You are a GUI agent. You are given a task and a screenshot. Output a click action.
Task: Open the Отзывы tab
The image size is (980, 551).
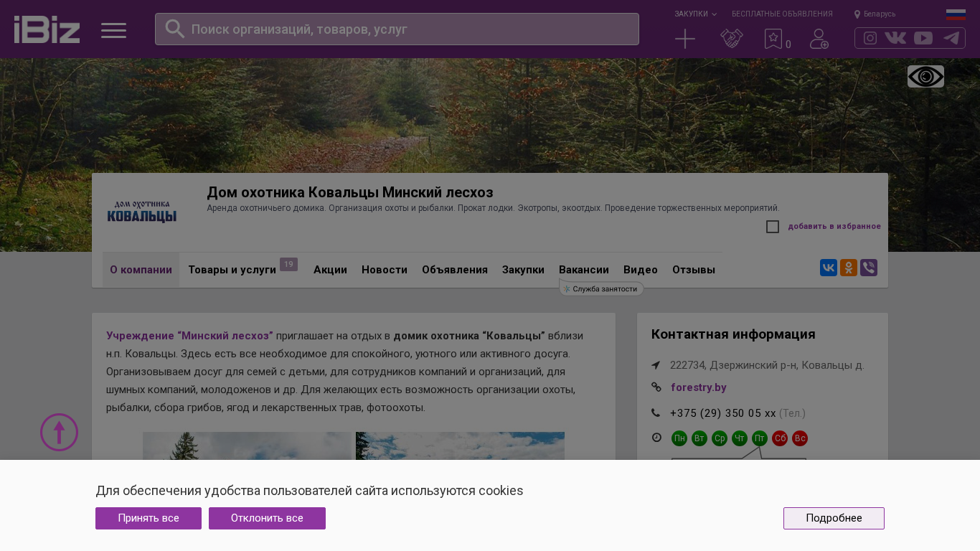click(x=694, y=270)
